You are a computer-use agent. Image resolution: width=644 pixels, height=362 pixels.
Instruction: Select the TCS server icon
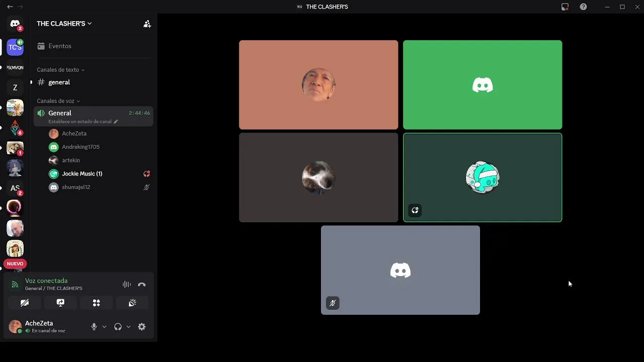15,47
